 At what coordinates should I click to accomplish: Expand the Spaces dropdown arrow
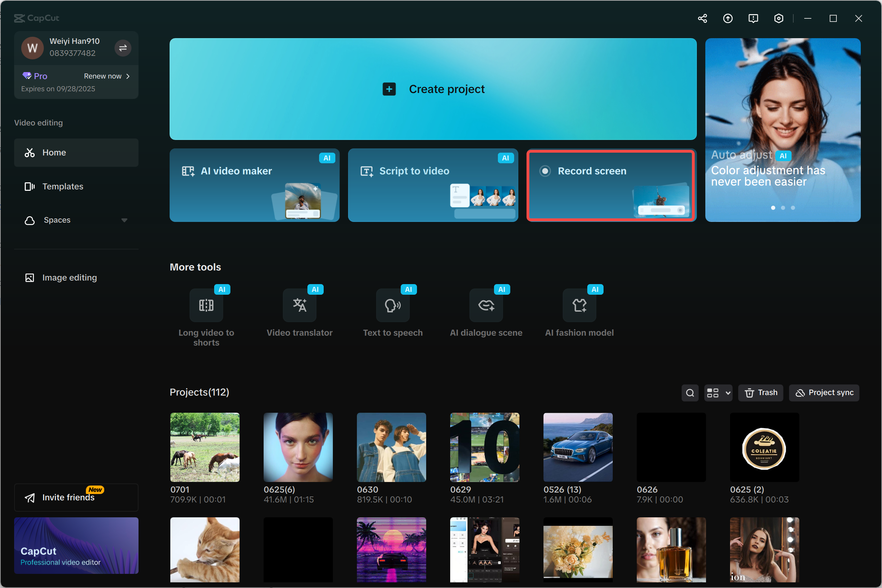124,220
